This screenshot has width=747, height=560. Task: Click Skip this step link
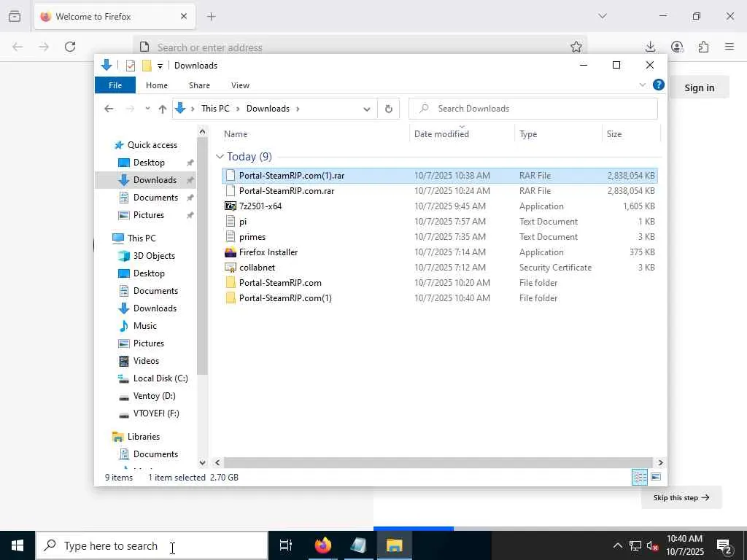pyautogui.click(x=681, y=497)
